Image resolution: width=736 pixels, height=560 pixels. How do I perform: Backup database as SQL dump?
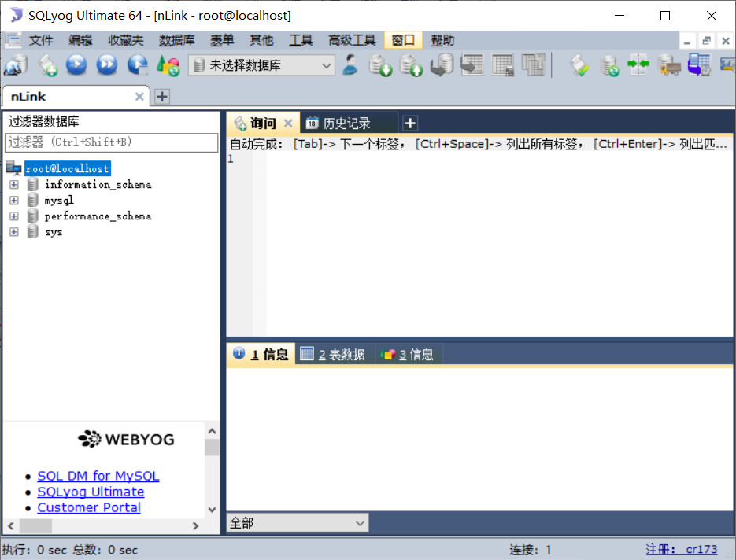(380, 64)
